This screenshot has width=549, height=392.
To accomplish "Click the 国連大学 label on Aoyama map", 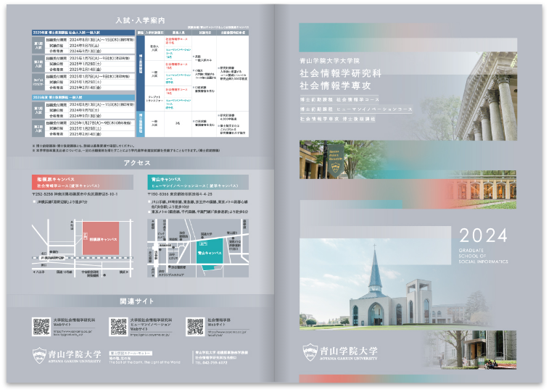I will click(206, 234).
